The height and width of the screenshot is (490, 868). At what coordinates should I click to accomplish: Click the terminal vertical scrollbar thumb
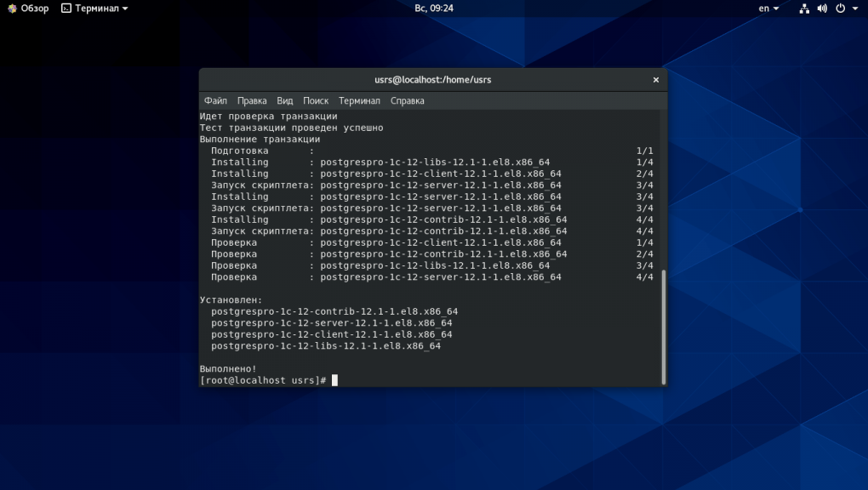[x=664, y=327]
